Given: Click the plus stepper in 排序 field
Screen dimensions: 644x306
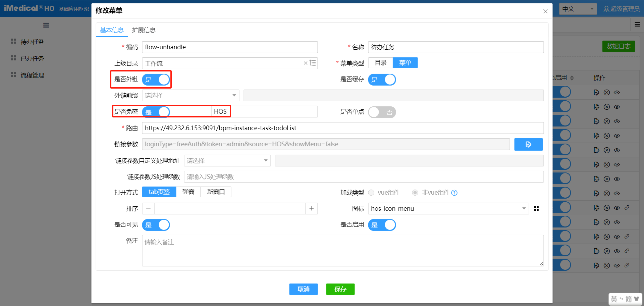Looking at the screenshot, I should tap(312, 209).
